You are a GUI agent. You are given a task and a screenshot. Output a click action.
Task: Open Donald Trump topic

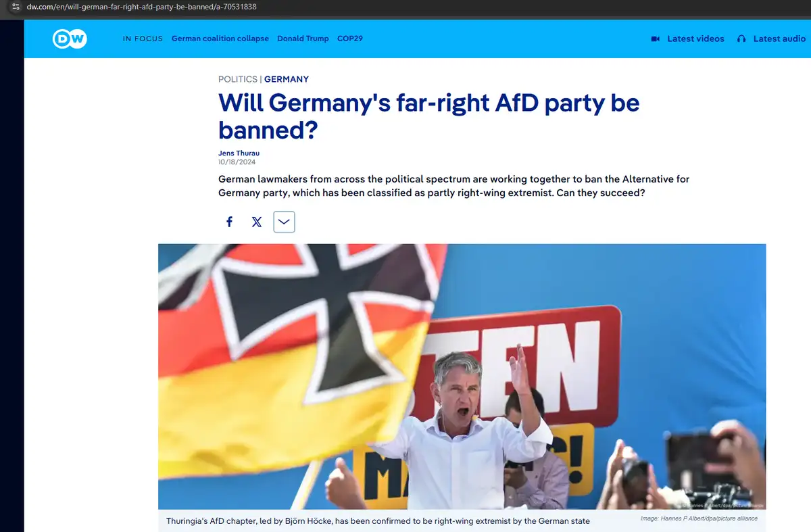coord(303,39)
